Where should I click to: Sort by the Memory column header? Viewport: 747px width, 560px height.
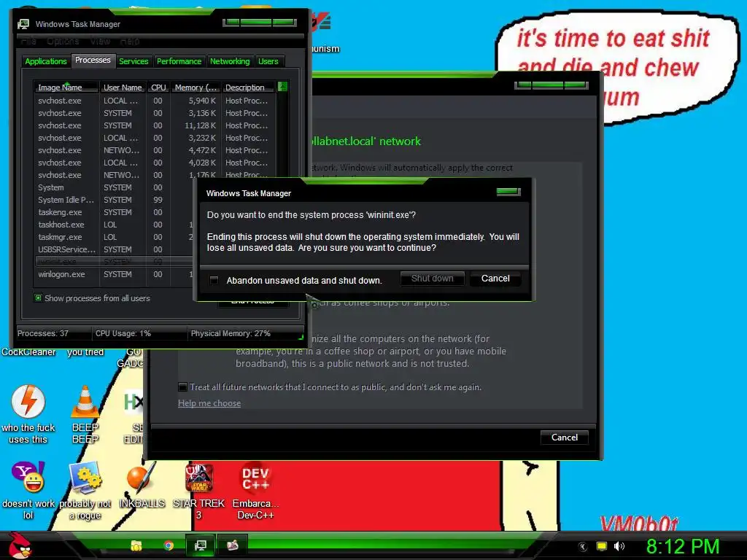pyautogui.click(x=196, y=87)
